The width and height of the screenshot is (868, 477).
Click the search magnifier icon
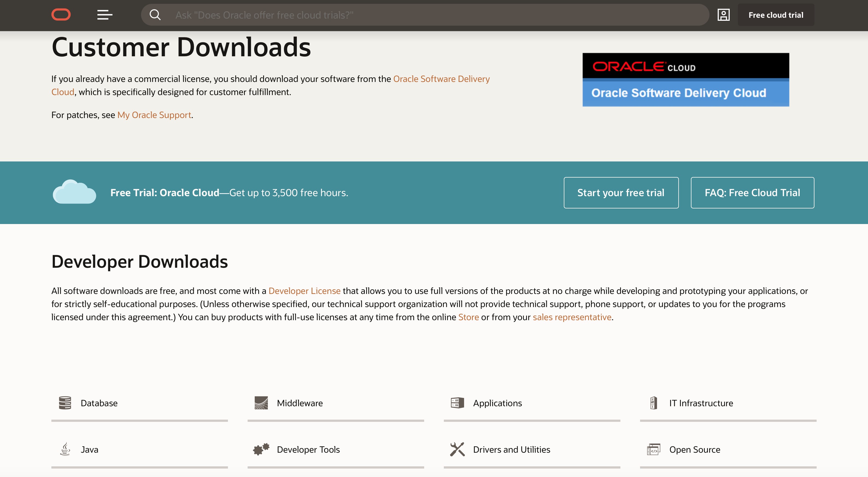pyautogui.click(x=155, y=15)
